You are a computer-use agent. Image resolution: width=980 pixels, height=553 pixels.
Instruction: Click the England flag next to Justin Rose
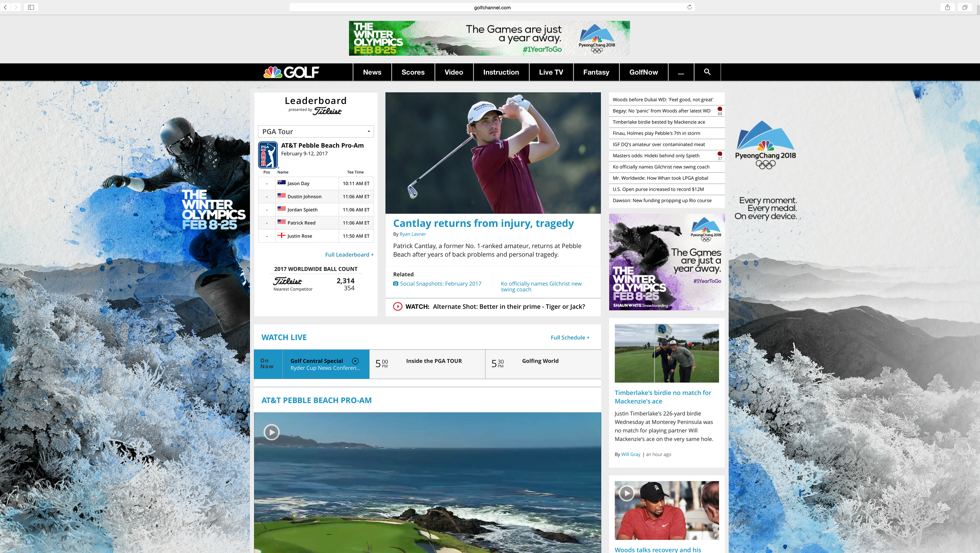point(281,235)
